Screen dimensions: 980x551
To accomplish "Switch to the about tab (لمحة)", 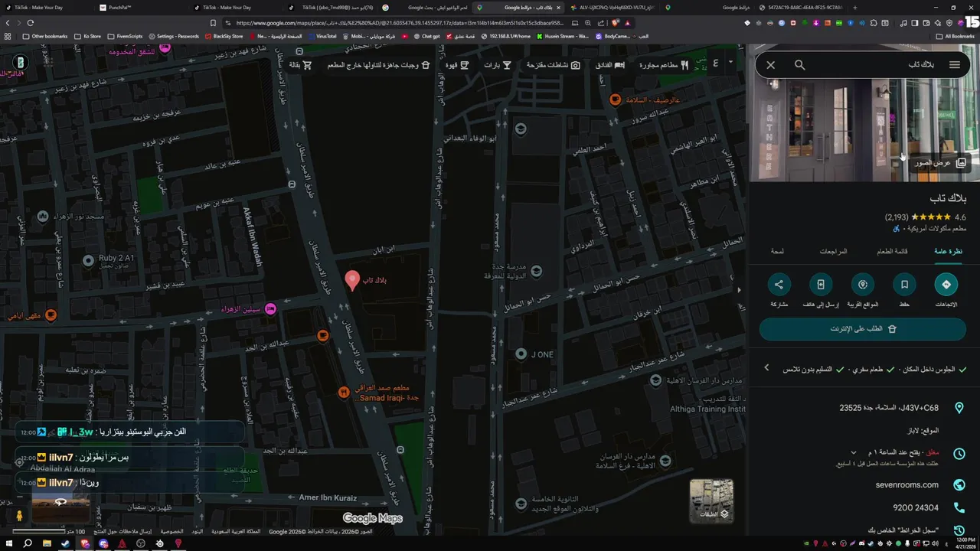I will tap(777, 251).
